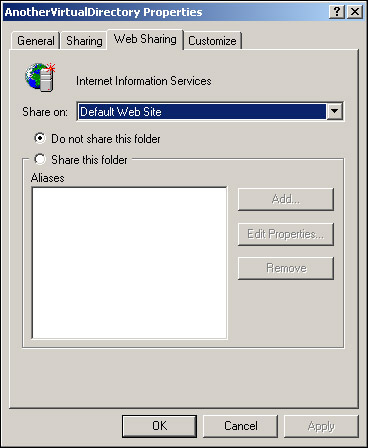Screen dimensions: 368x448
Task: Open the Customize tab
Action: pos(212,41)
